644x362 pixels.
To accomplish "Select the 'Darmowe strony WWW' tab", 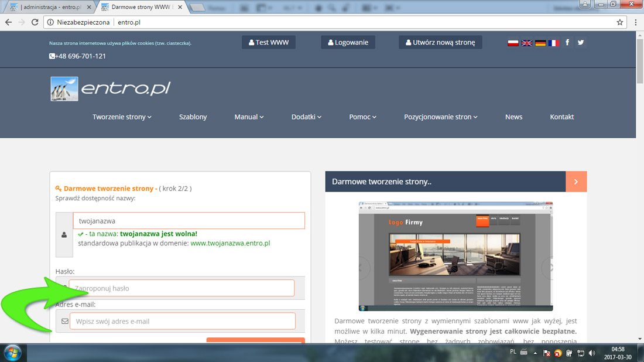I will [141, 7].
